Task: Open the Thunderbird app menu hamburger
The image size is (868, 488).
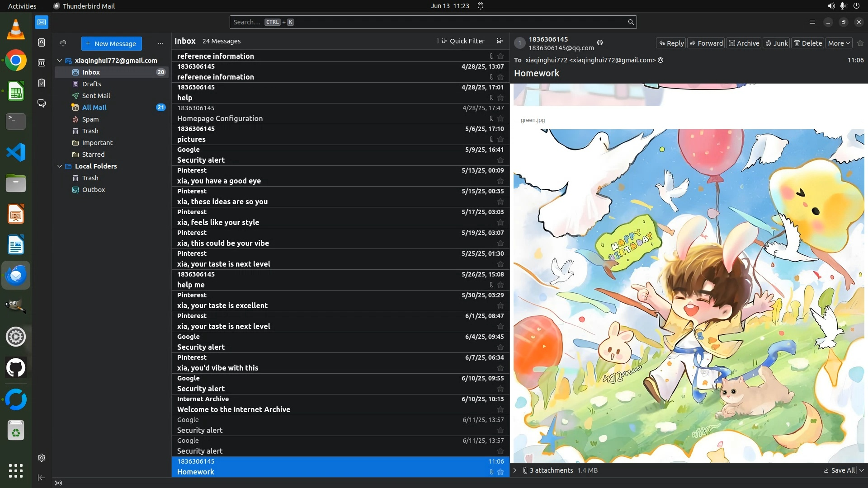Action: pos(812,22)
